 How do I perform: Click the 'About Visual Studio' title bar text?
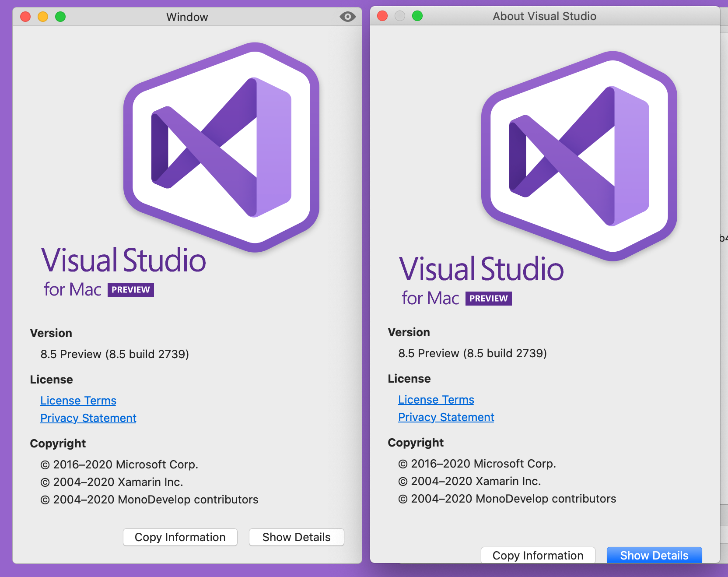545,16
